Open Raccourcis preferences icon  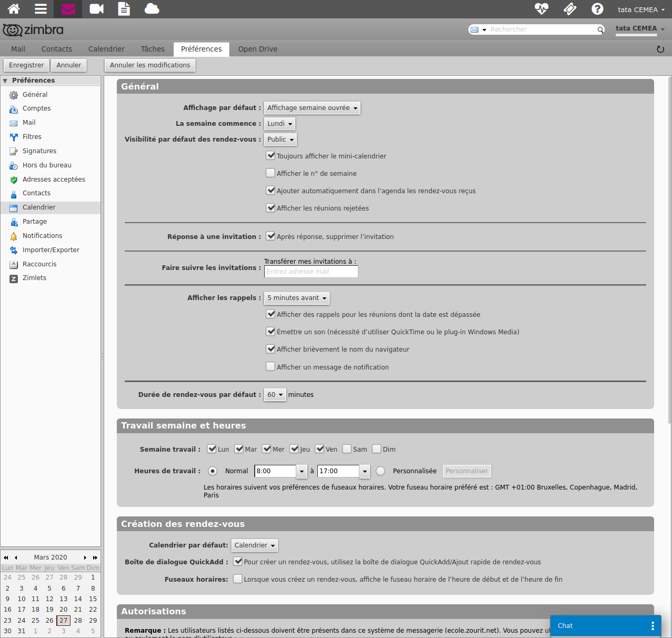[14, 265]
